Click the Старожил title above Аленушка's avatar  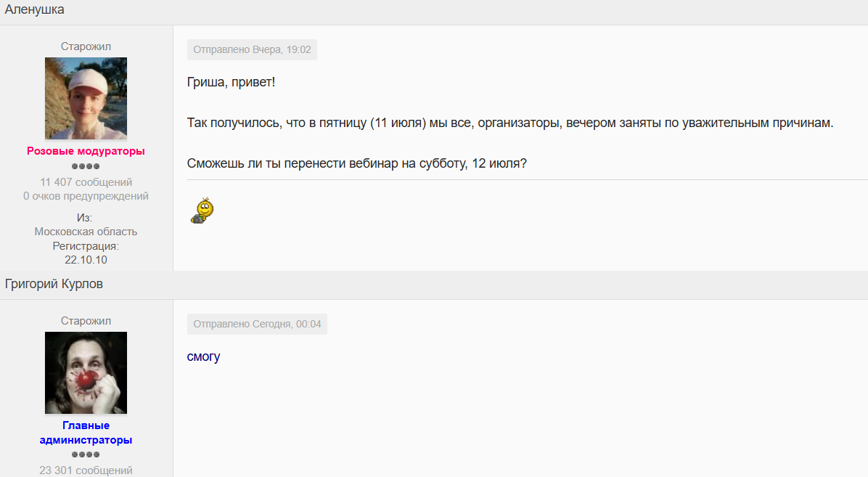pos(86,46)
